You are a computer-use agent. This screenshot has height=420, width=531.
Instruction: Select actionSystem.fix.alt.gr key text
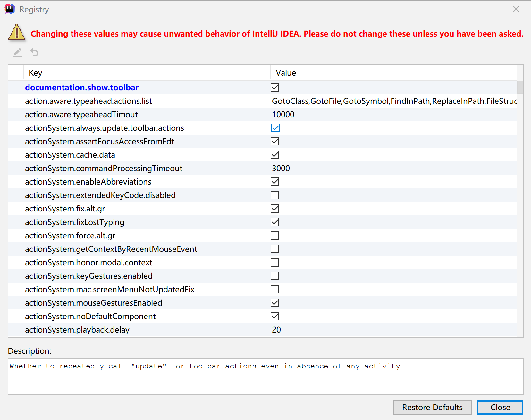tap(65, 209)
